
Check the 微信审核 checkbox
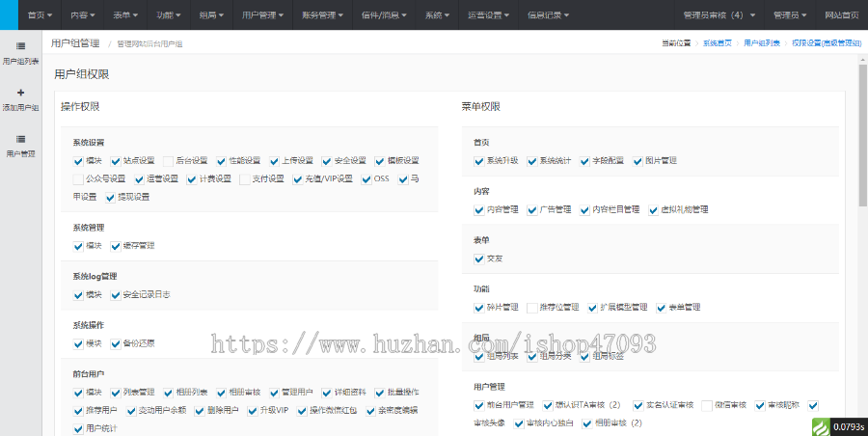point(707,404)
